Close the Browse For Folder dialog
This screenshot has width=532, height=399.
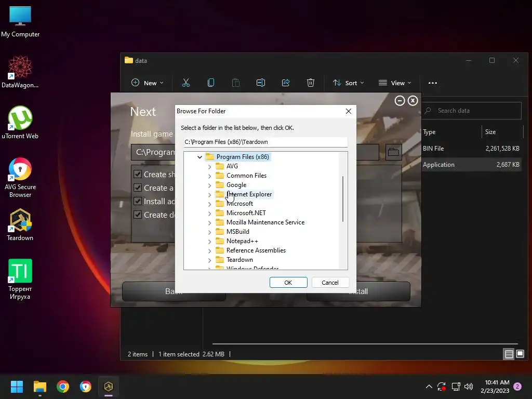(349, 111)
